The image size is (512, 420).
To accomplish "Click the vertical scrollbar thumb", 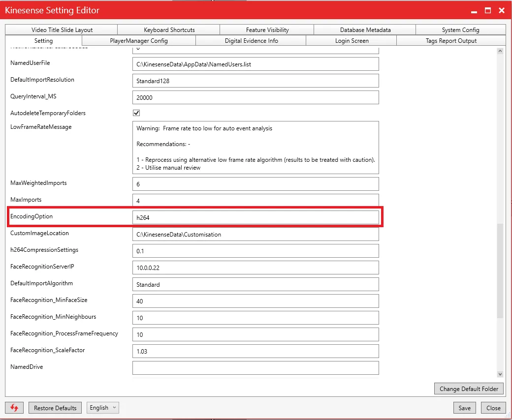I will [500, 270].
